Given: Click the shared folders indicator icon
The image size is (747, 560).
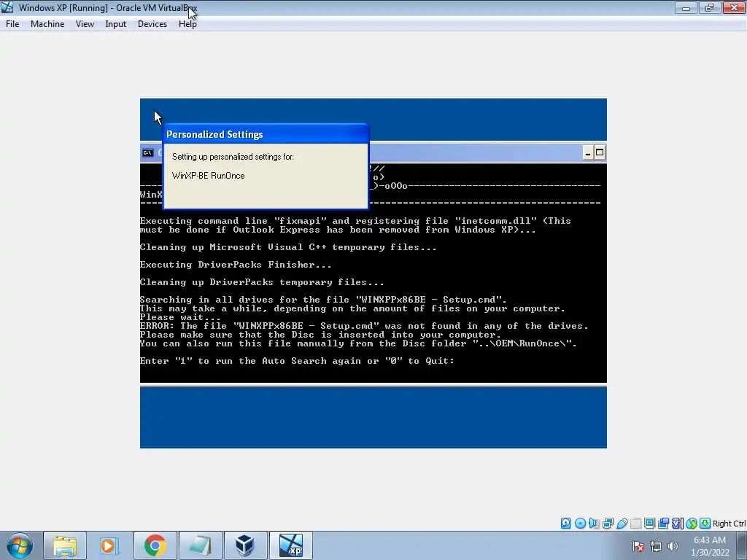Looking at the screenshot, I should click(x=635, y=524).
